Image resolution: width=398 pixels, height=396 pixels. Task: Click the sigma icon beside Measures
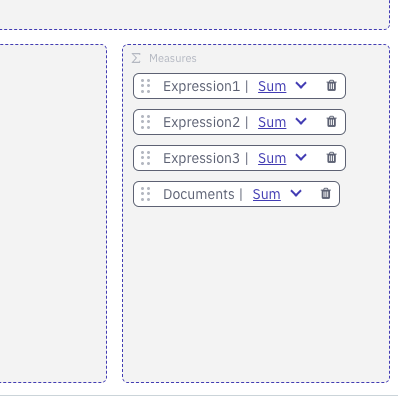point(136,58)
